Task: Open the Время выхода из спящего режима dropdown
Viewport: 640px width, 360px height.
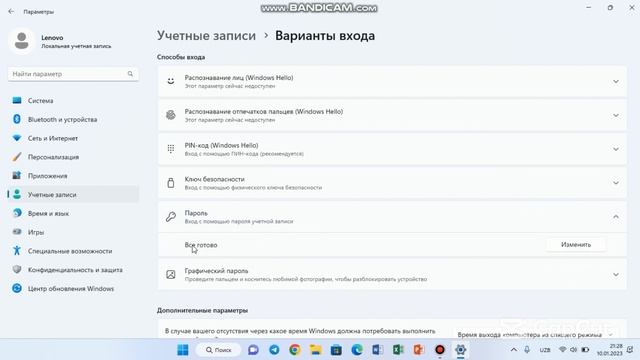Action: pos(536,335)
